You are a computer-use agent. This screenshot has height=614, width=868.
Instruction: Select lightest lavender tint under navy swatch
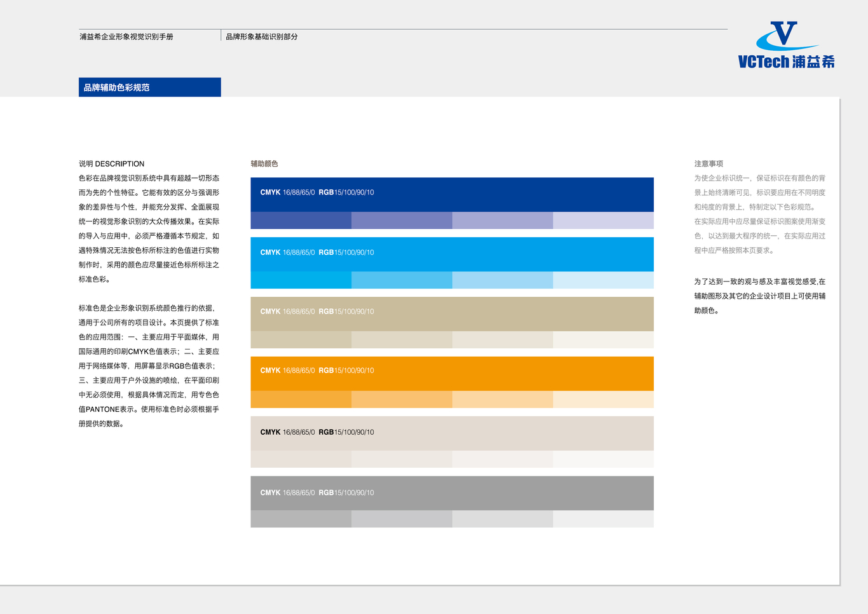pyautogui.click(x=603, y=221)
